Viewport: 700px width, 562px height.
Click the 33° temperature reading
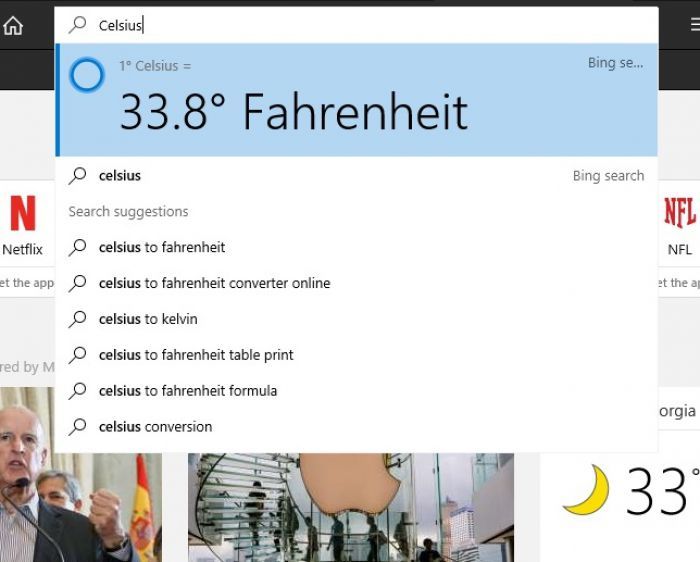663,491
